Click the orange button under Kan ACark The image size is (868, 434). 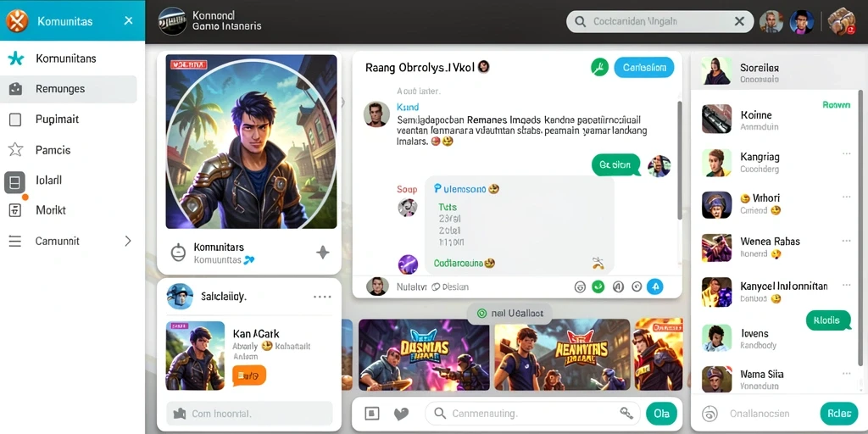[249, 376]
